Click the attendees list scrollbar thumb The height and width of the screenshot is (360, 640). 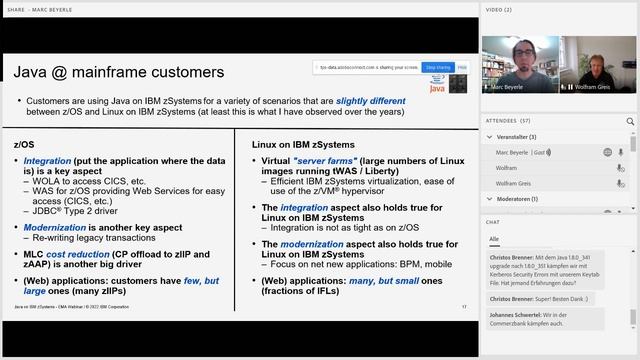pos(633,144)
